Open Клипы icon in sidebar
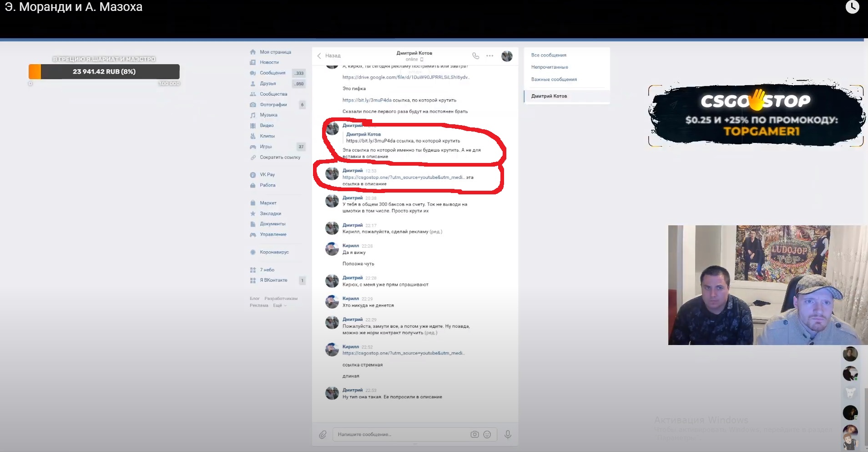 [253, 136]
